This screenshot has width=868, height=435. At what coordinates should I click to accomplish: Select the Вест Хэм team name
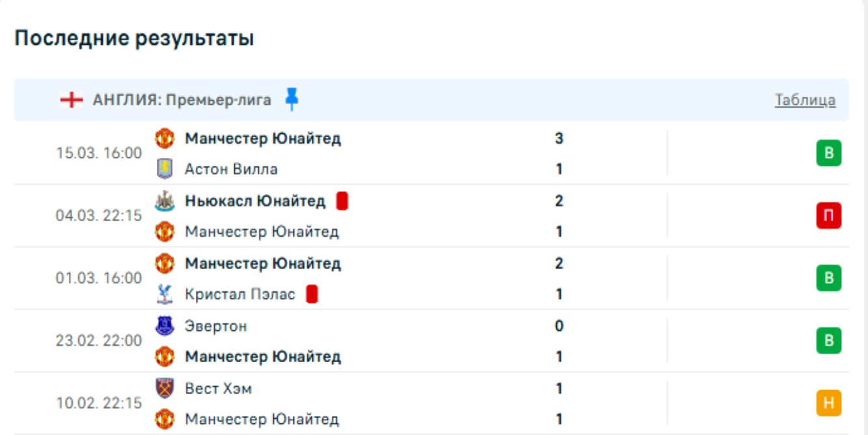pos(218,389)
